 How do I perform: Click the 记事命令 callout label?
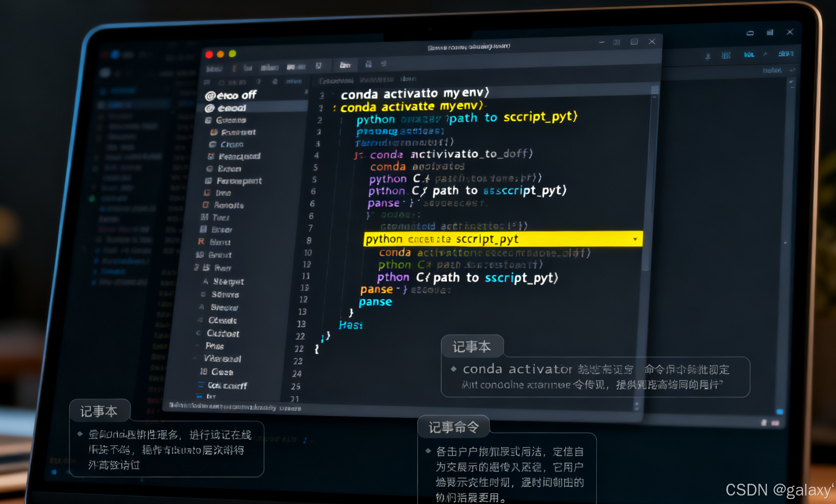[x=453, y=427]
